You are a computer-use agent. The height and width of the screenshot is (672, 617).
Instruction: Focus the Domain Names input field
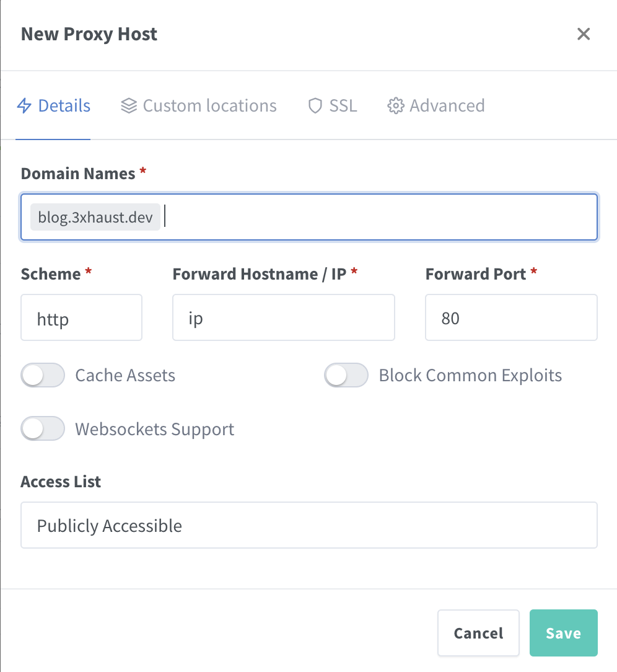(x=378, y=218)
